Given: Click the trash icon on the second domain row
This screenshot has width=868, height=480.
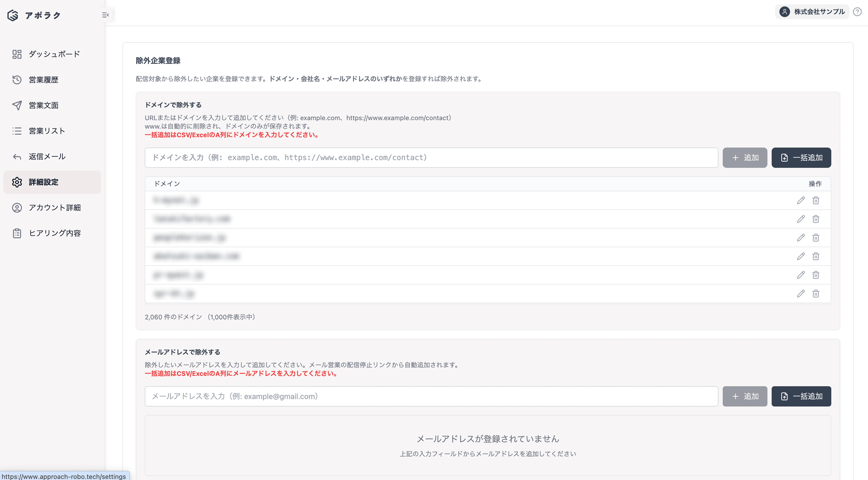Looking at the screenshot, I should tap(815, 219).
